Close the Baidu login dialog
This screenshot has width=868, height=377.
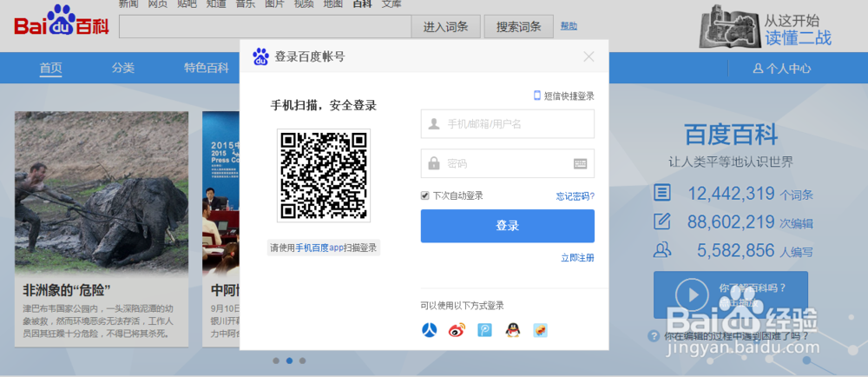[x=589, y=56]
